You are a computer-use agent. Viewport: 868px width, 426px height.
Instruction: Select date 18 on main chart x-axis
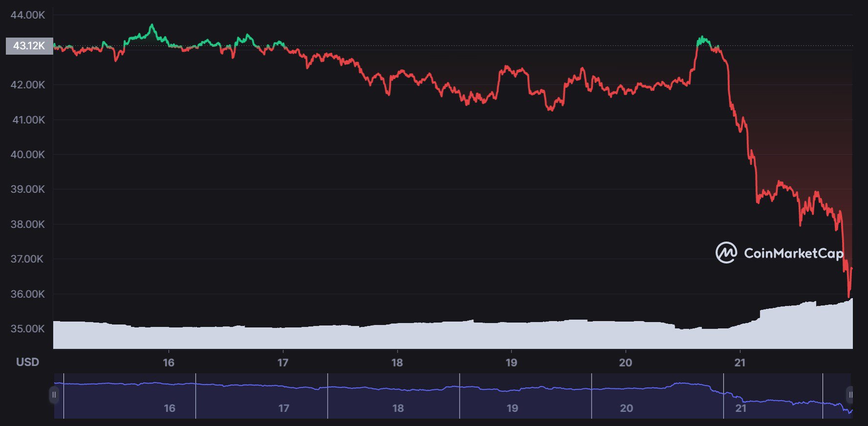(397, 363)
